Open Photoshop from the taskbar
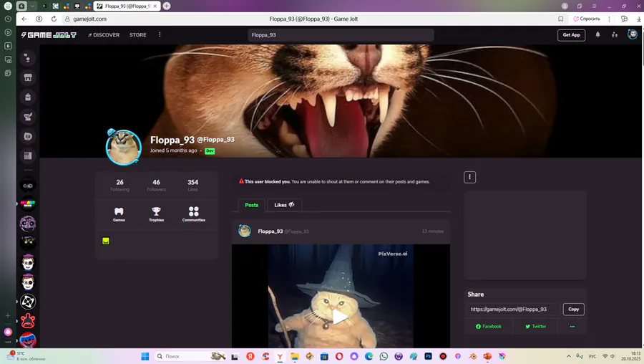Image resolution: width=644 pixels, height=364 pixels. [x=428, y=356]
